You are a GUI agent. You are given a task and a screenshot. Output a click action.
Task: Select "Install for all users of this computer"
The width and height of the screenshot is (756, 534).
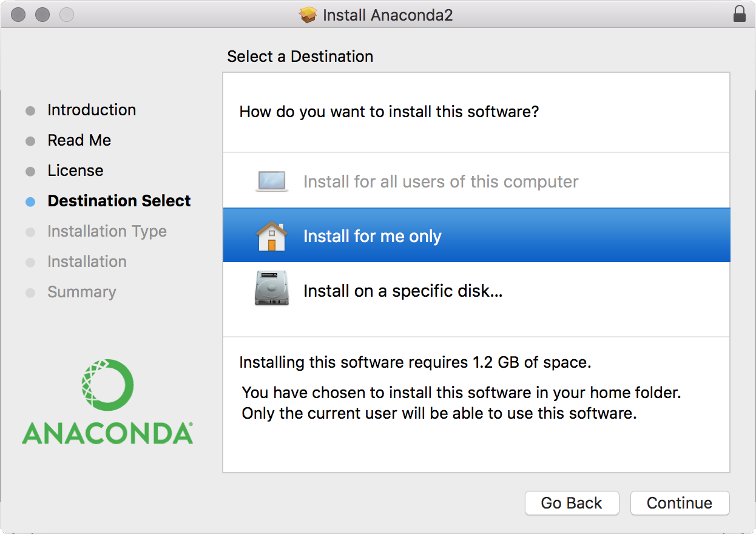pyautogui.click(x=440, y=181)
